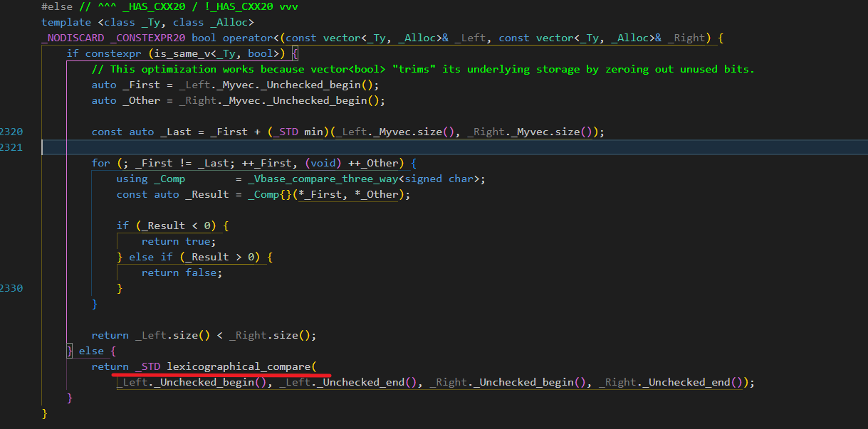The image size is (868, 429).
Task: Place cursor on empty highlighted line 2321
Action: click(x=454, y=147)
